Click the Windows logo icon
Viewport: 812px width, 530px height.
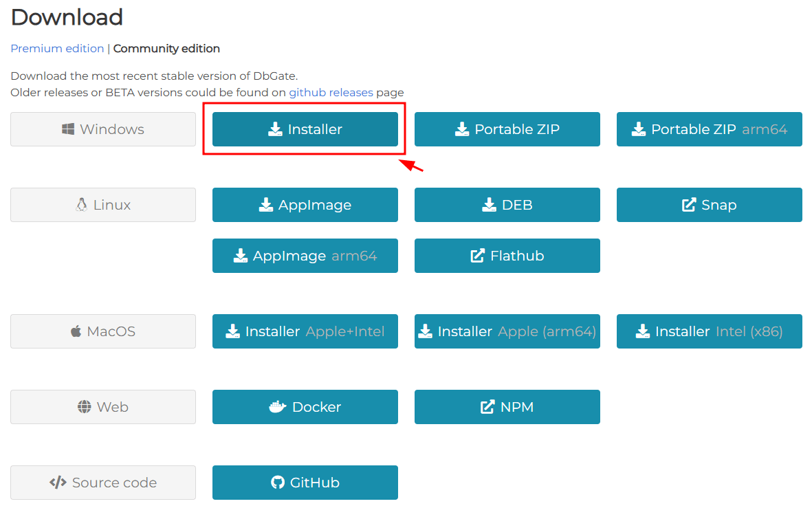pyautogui.click(x=68, y=129)
